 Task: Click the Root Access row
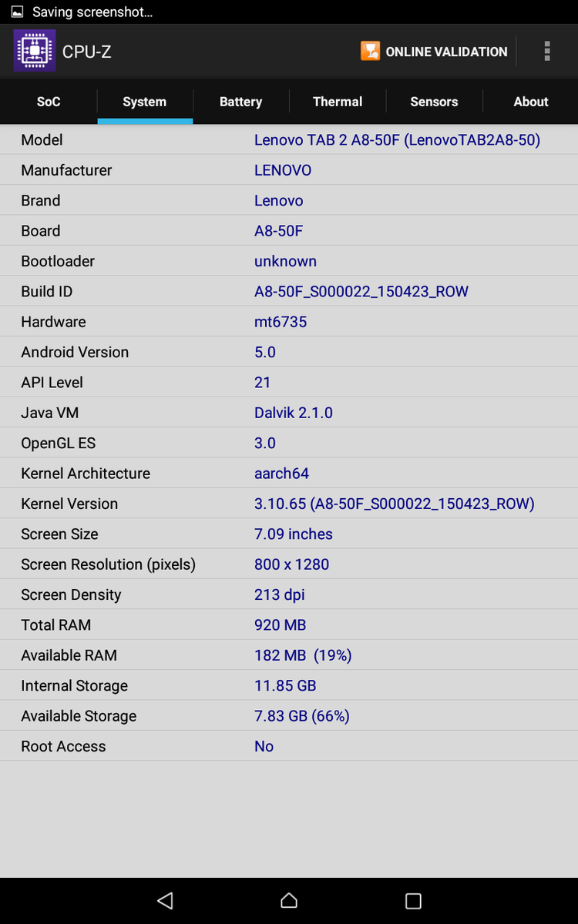(x=289, y=746)
